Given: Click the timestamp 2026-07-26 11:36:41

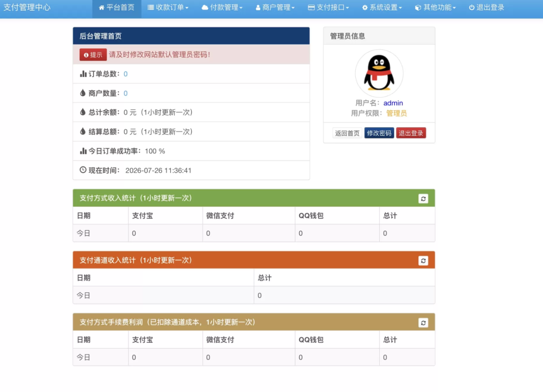Looking at the screenshot, I should click(x=158, y=170).
